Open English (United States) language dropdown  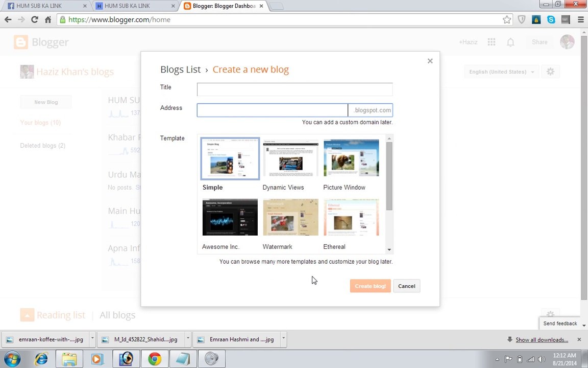click(501, 72)
